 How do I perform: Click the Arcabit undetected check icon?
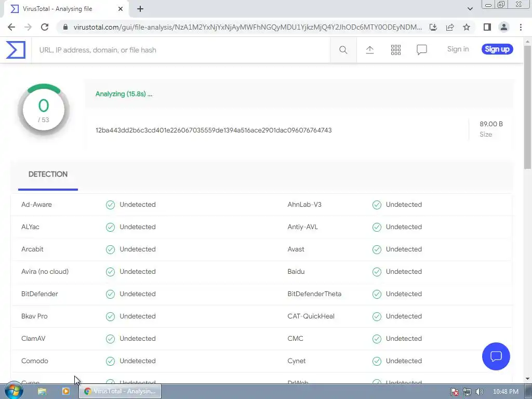click(110, 249)
